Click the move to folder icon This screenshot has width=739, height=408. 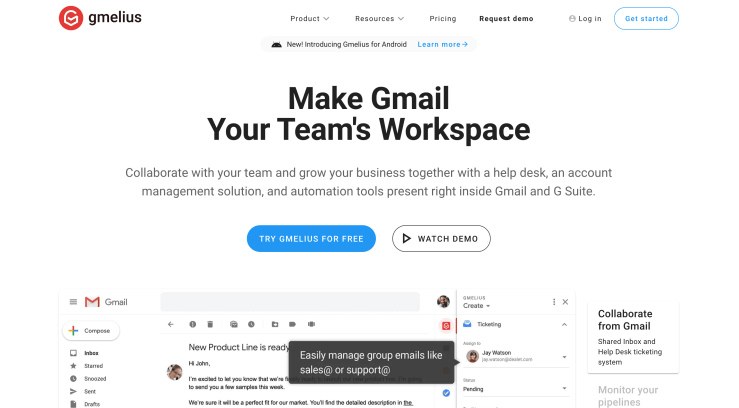tap(275, 324)
